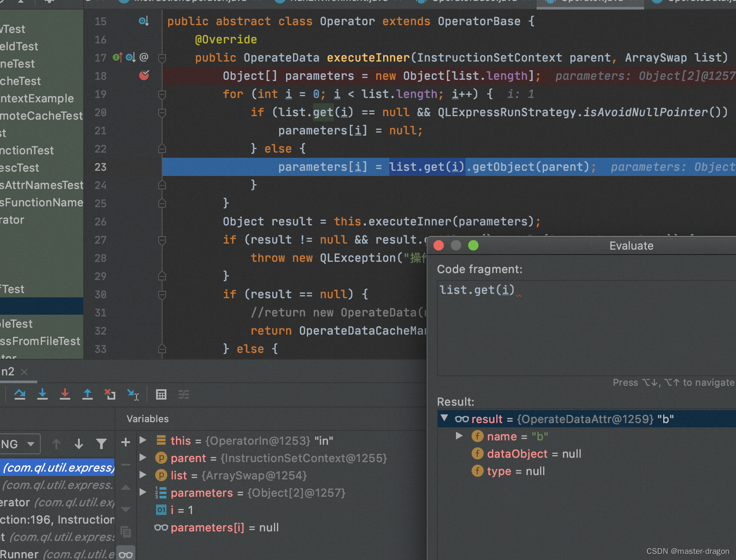This screenshot has width=736, height=560.
Task: Click inside the Code fragment input field
Action: (x=586, y=328)
